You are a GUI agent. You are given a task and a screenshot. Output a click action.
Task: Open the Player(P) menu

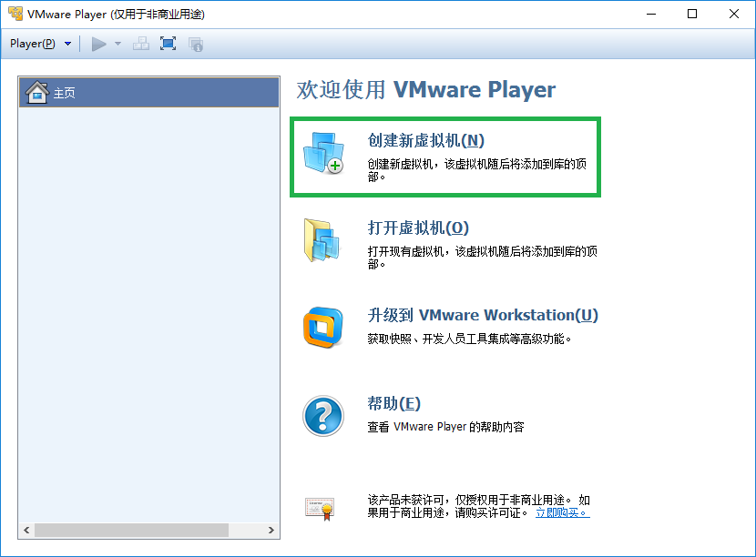[x=32, y=44]
